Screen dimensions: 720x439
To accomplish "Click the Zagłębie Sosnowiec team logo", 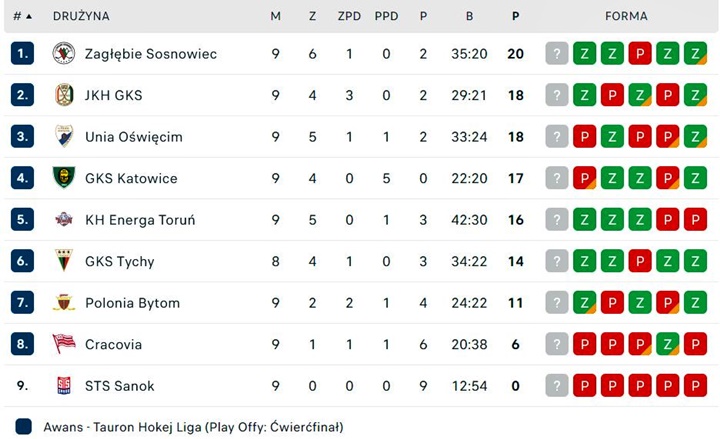I will [64, 53].
